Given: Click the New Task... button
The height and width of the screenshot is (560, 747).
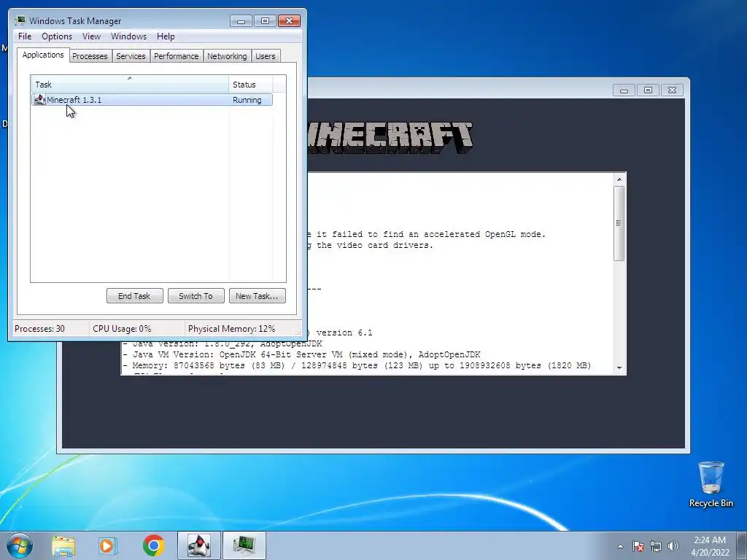Looking at the screenshot, I should [x=258, y=296].
